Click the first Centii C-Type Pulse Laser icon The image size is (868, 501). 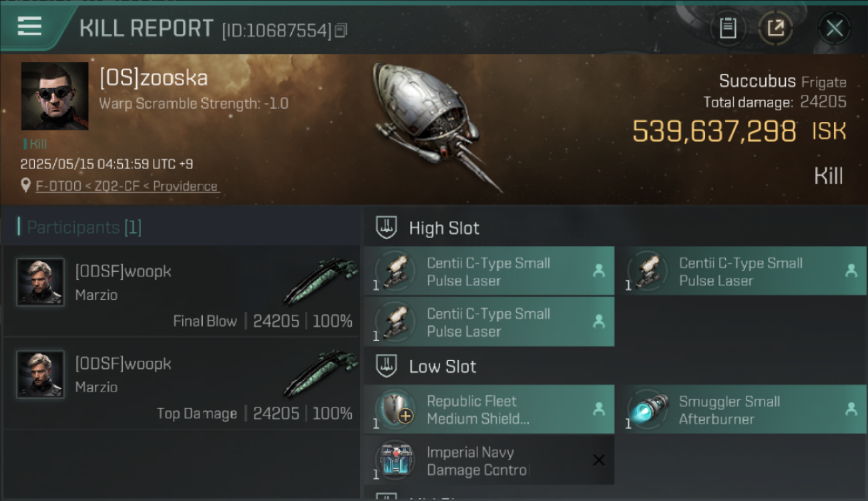coord(395,271)
